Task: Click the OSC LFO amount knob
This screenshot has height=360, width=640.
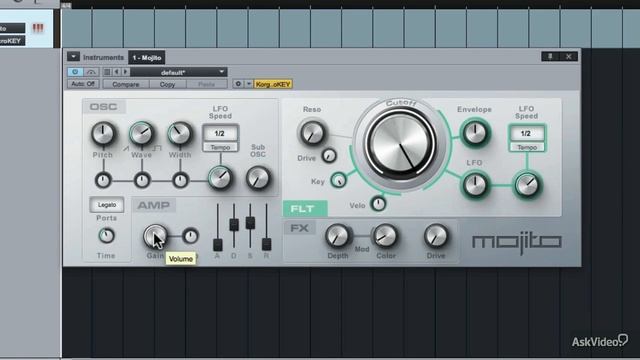Action: [x=220, y=178]
